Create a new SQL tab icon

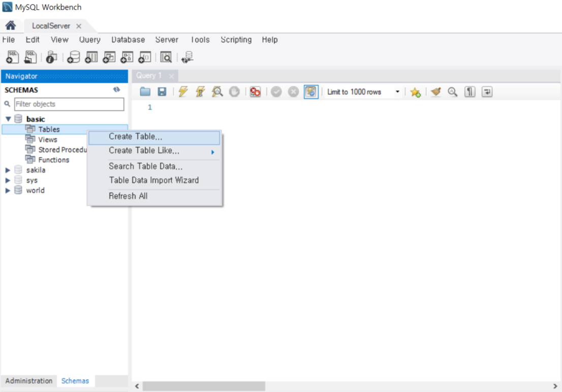coord(13,57)
